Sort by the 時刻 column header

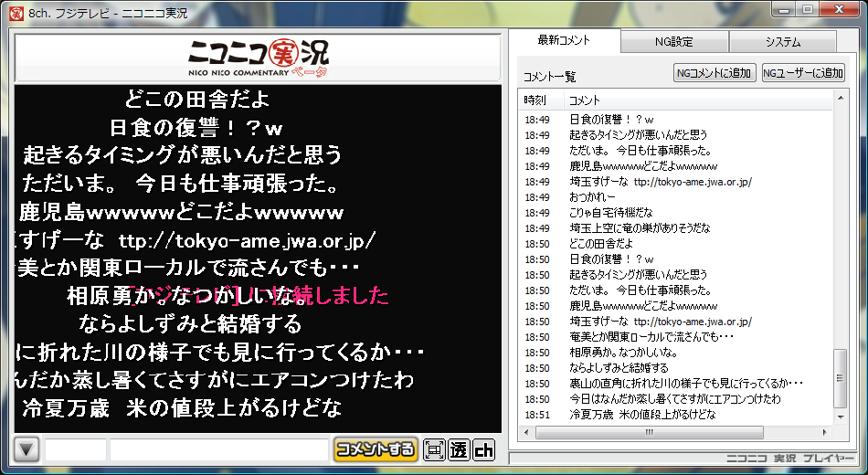(x=543, y=100)
